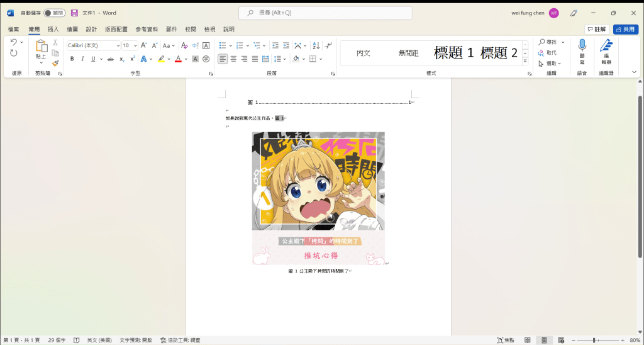The image size is (644, 345).
Task: Align text left
Action: point(223,59)
